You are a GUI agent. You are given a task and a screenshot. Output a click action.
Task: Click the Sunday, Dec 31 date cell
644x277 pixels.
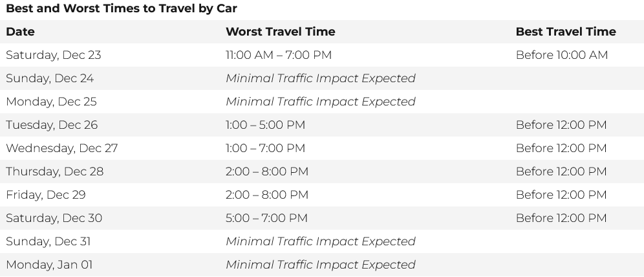(48, 241)
